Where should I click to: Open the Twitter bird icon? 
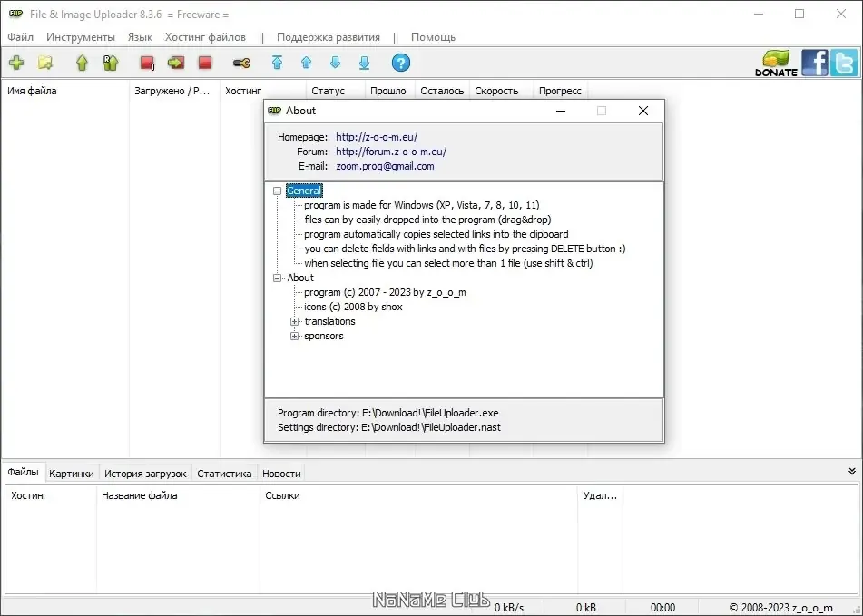click(844, 63)
